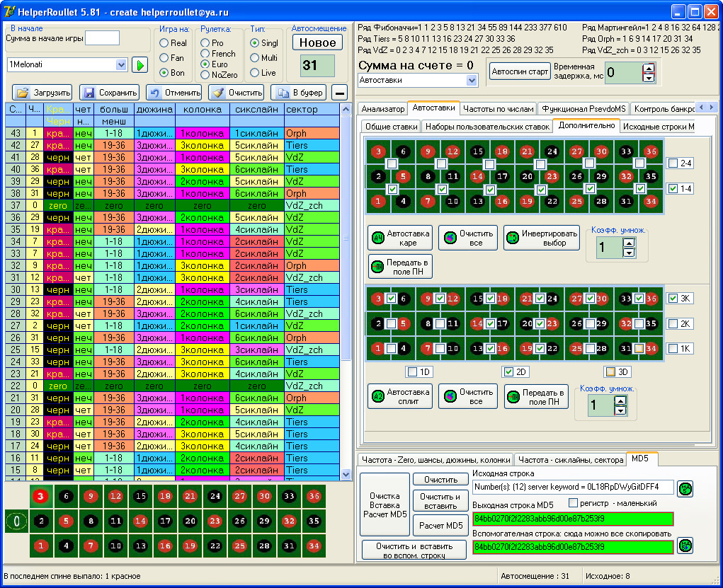Toggle the 2D dozen checkbox

point(508,371)
